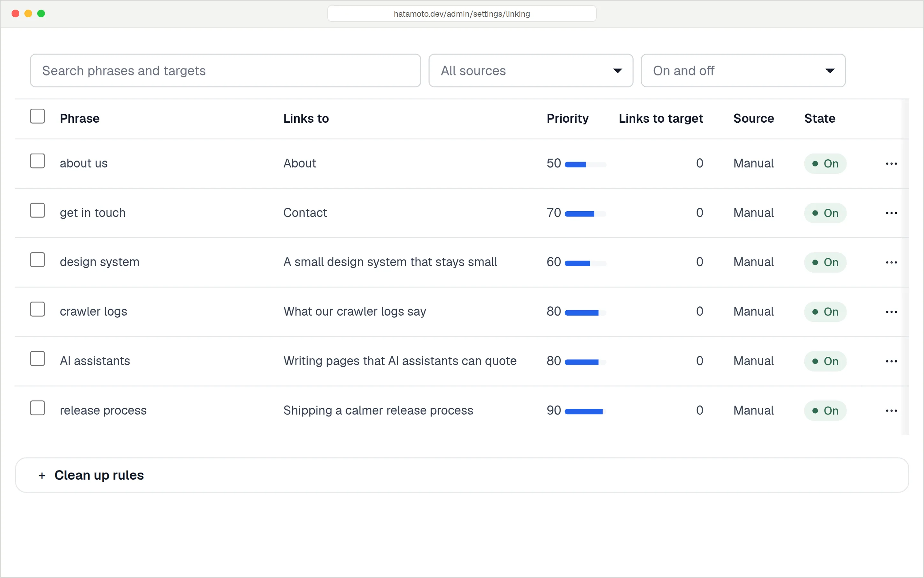Sort by the Priority column header

[x=567, y=118]
